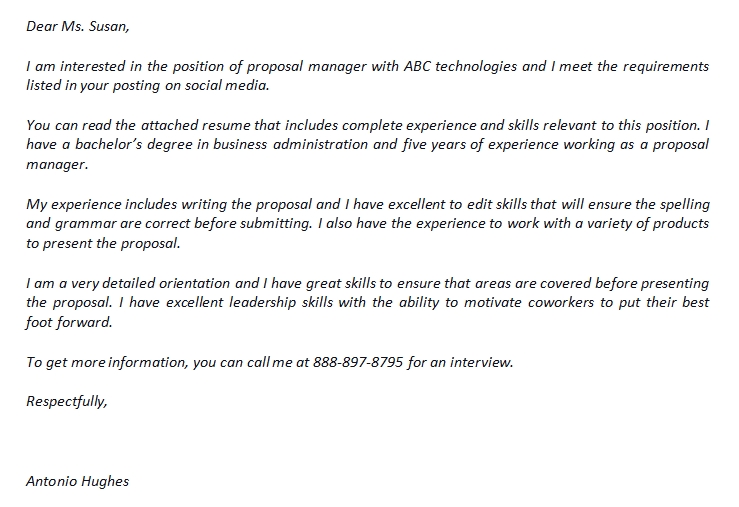739x507 pixels.
Task: Click the phone number 888-897-8795
Action: pyautogui.click(x=358, y=362)
